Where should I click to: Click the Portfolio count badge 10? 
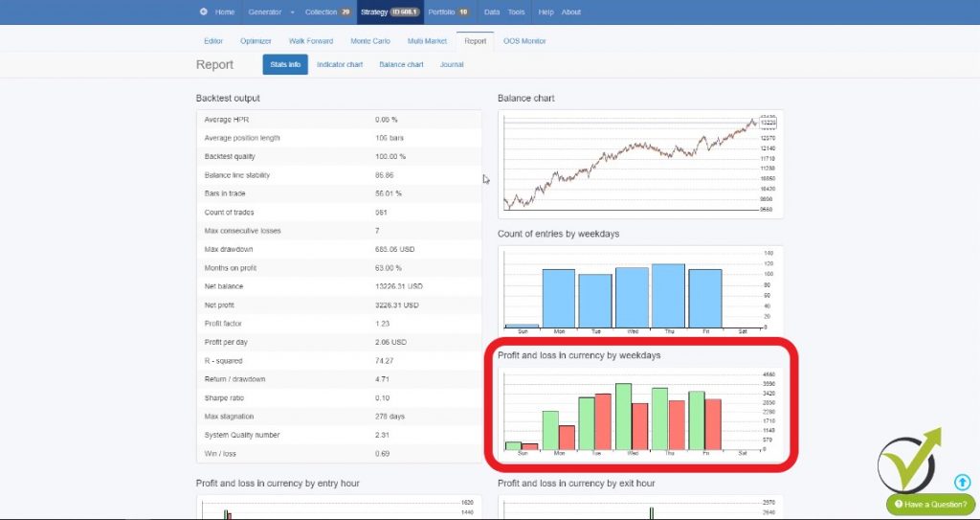(x=464, y=11)
